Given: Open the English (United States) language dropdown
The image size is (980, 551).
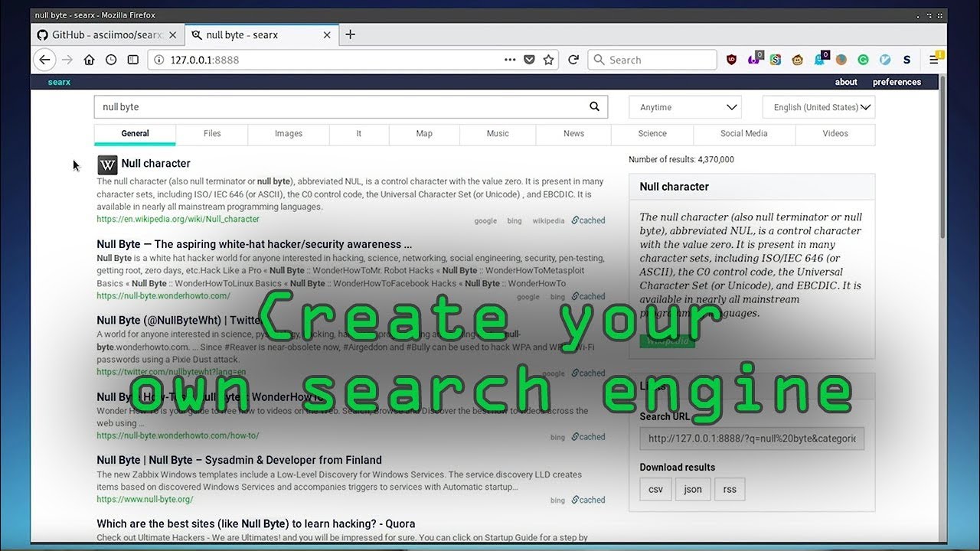Looking at the screenshot, I should [819, 107].
